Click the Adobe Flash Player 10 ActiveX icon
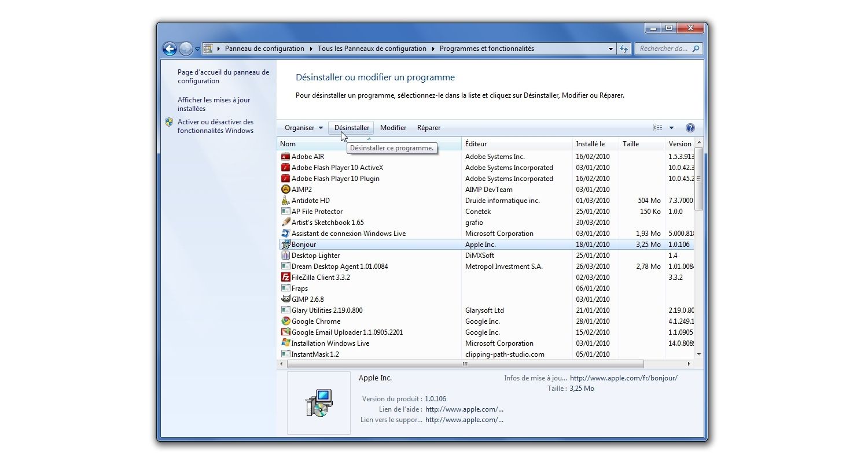This screenshot has height=466, width=868. coord(285,167)
